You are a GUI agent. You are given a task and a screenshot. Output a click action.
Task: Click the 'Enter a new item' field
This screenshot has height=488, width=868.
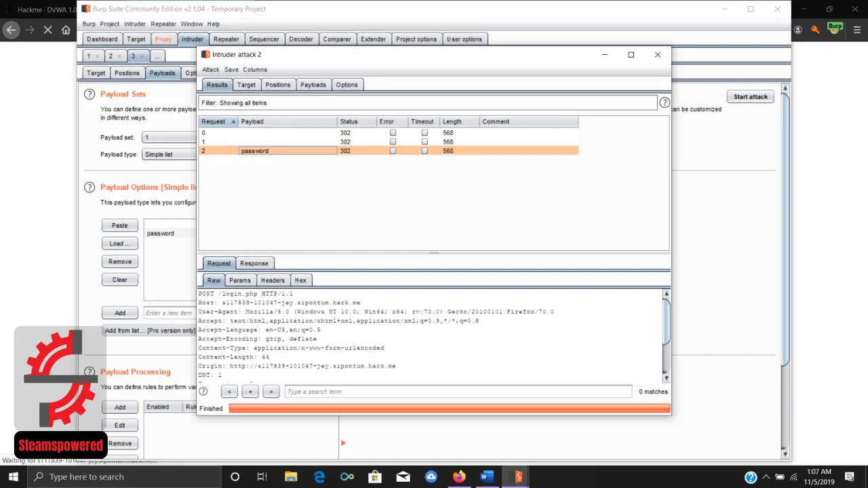170,313
